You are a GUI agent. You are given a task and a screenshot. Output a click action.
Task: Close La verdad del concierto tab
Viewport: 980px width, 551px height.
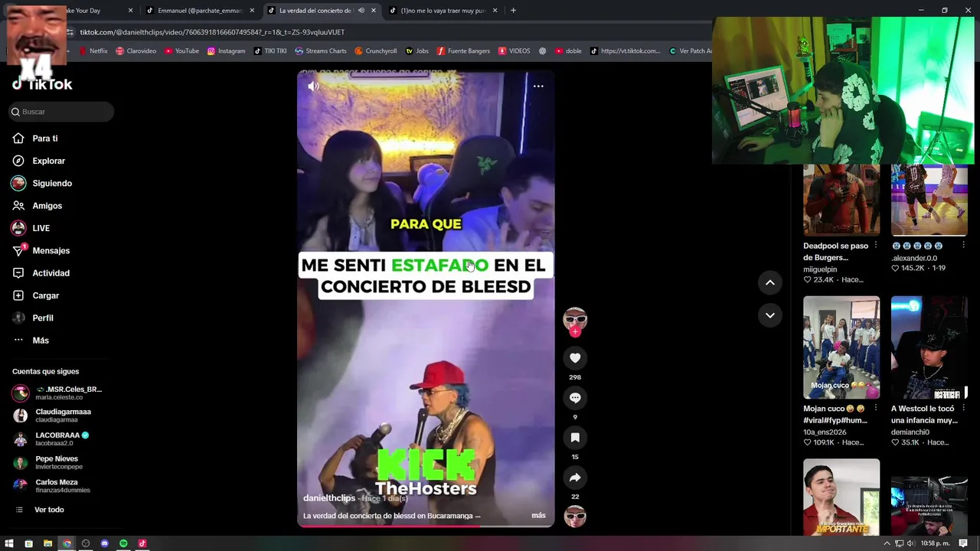[x=374, y=11]
